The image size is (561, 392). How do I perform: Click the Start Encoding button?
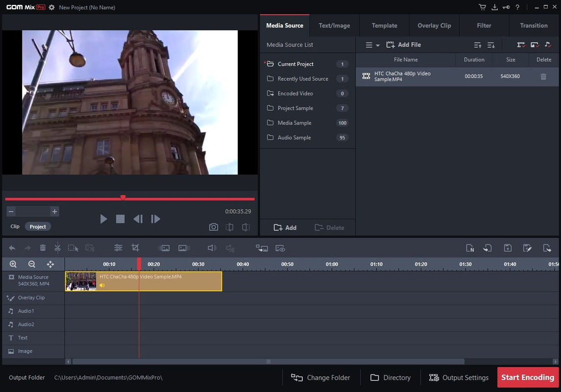(527, 377)
